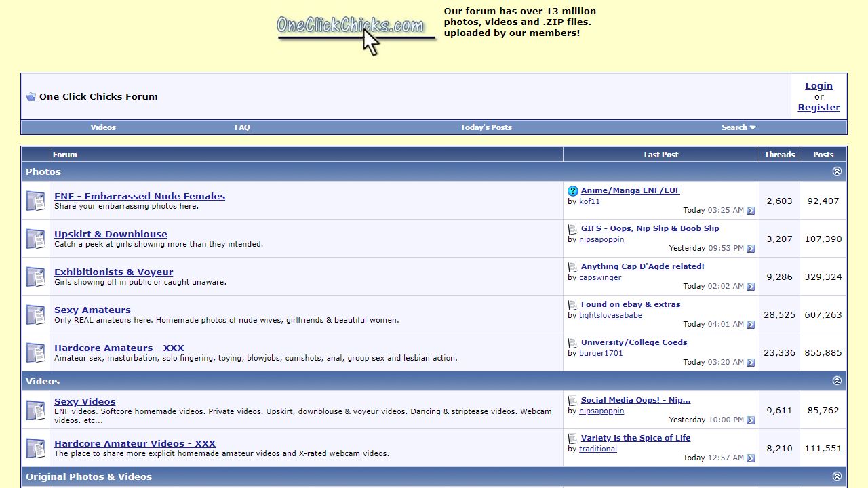Click the forum status icon for the ENF row
Viewport: 868px width, 488px height.
point(35,201)
